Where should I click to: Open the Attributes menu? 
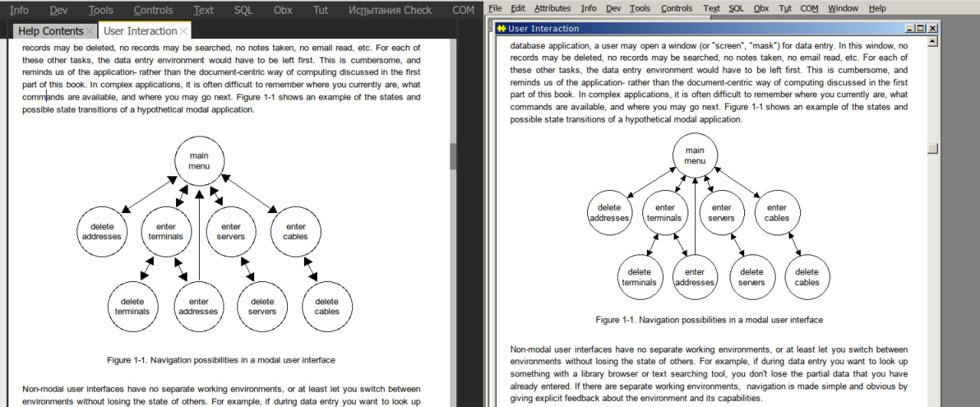point(552,8)
